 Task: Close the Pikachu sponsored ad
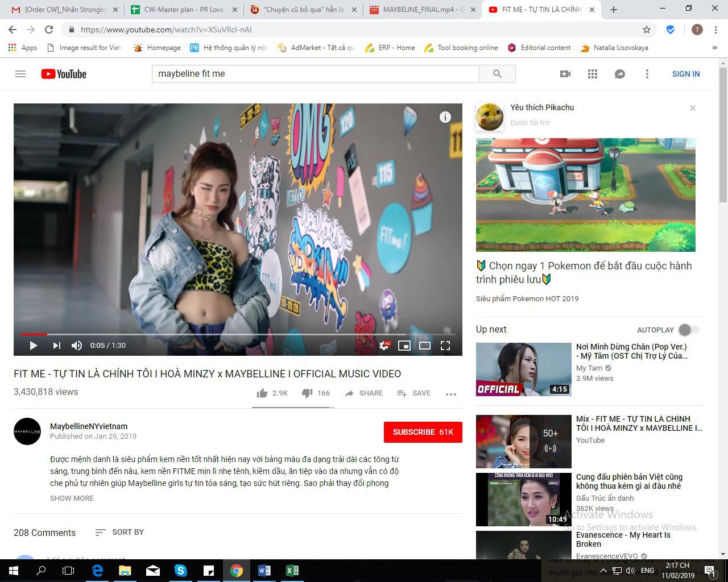pos(693,108)
